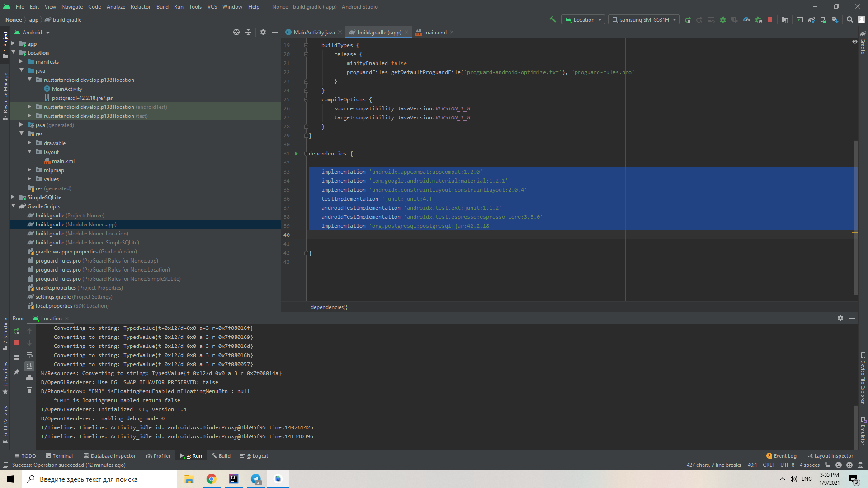This screenshot has width=868, height=488.
Task: Open the Profiler tool window
Action: [158, 456]
